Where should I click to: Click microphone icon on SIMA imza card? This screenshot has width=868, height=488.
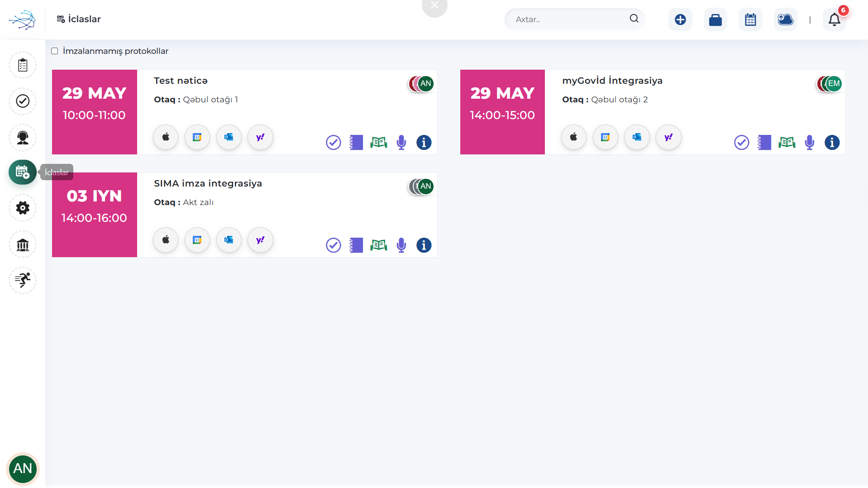click(x=401, y=245)
